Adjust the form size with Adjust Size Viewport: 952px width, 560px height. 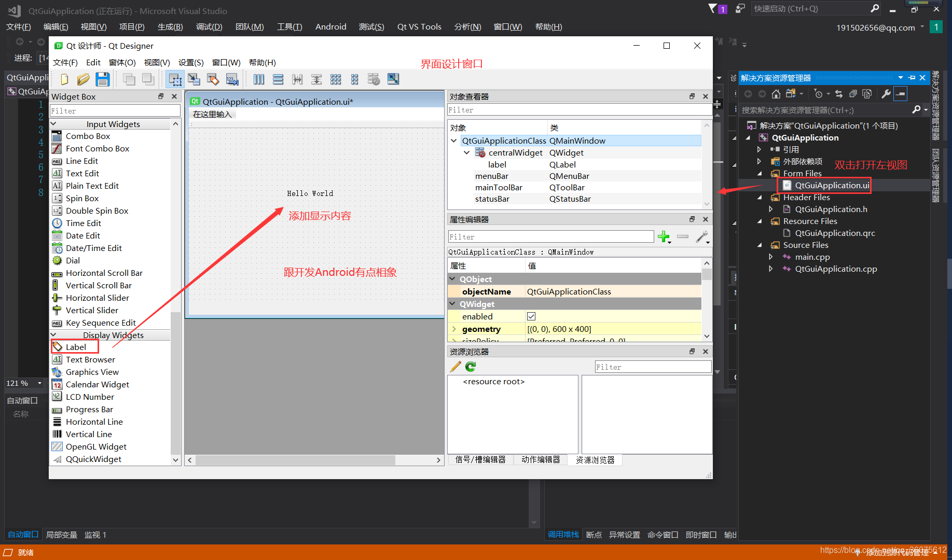[393, 79]
